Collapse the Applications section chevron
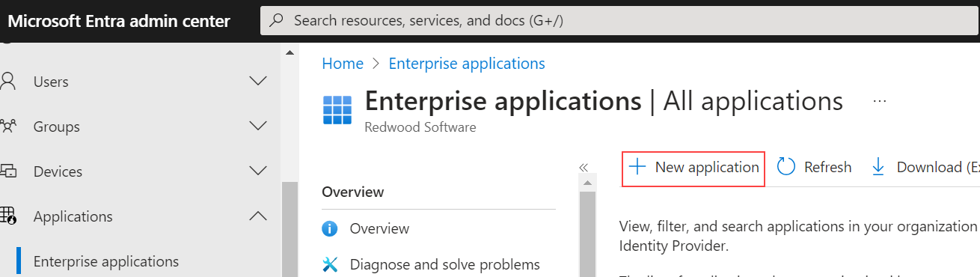 point(258,216)
